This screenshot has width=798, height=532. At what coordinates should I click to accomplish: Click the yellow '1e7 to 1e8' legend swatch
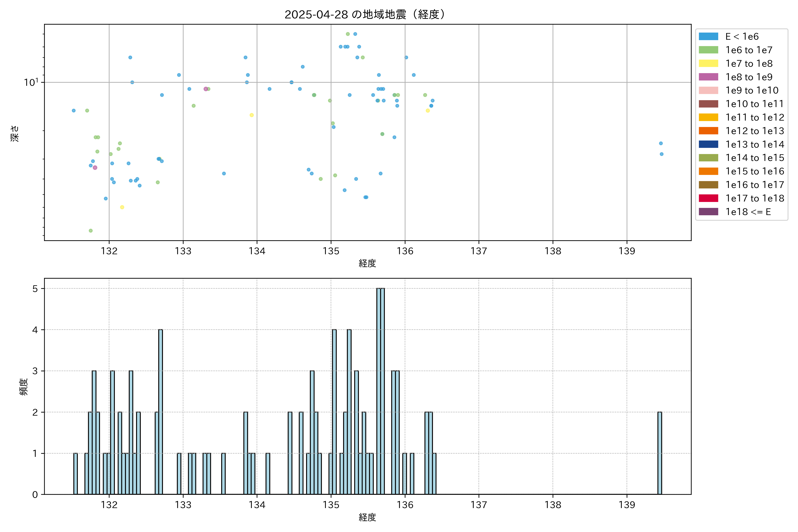pos(708,63)
